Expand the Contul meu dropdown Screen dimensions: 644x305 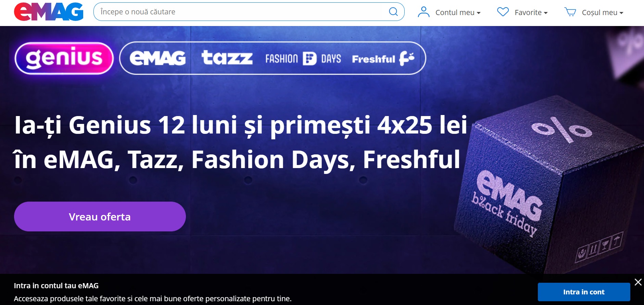click(458, 12)
